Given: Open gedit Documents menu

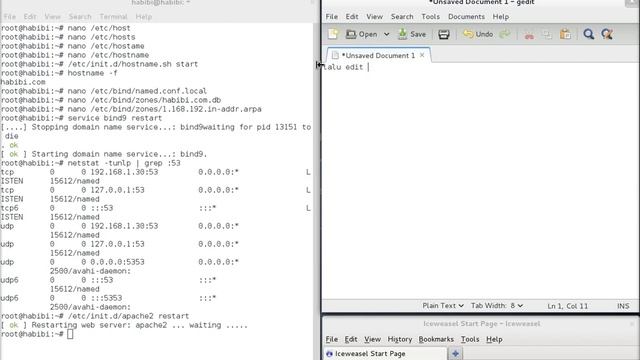Looking at the screenshot, I should click(x=467, y=17).
